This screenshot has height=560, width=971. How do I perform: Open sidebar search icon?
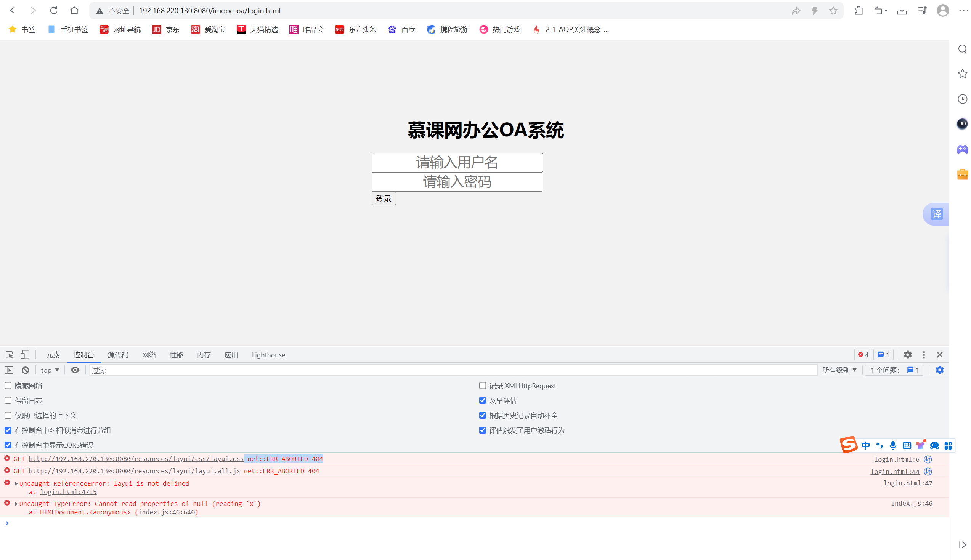coord(962,49)
